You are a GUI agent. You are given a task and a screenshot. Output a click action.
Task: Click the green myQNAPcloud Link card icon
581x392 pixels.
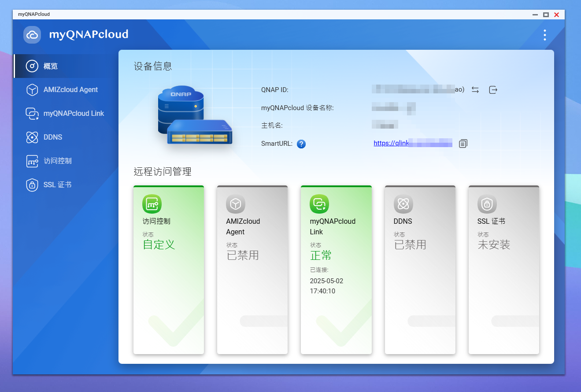pos(319,204)
